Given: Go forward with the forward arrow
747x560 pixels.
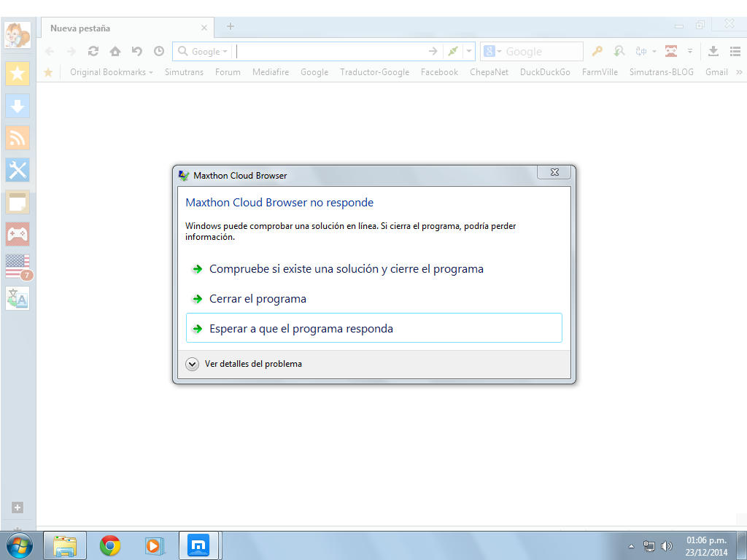Looking at the screenshot, I should tap(71, 51).
